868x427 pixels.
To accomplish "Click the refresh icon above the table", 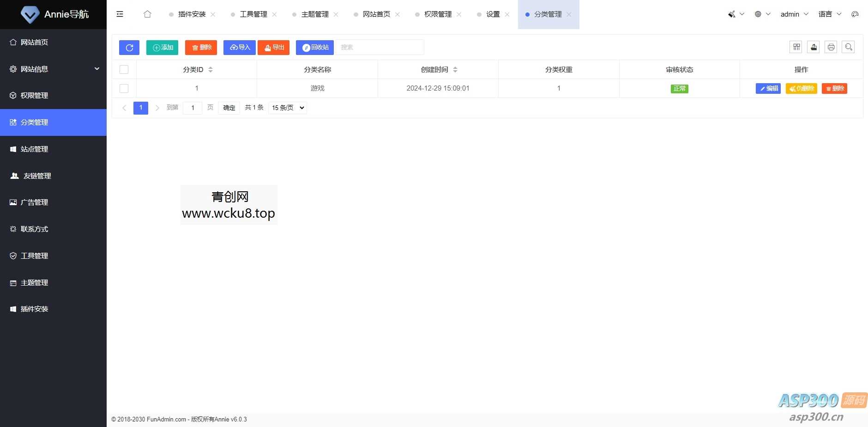I will point(129,47).
